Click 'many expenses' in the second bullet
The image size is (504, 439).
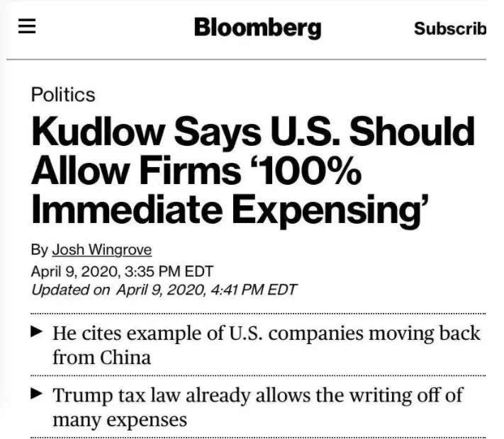point(120,419)
